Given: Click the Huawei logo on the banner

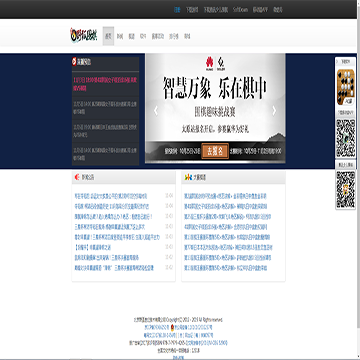Looking at the screenshot, I should click(210, 62).
